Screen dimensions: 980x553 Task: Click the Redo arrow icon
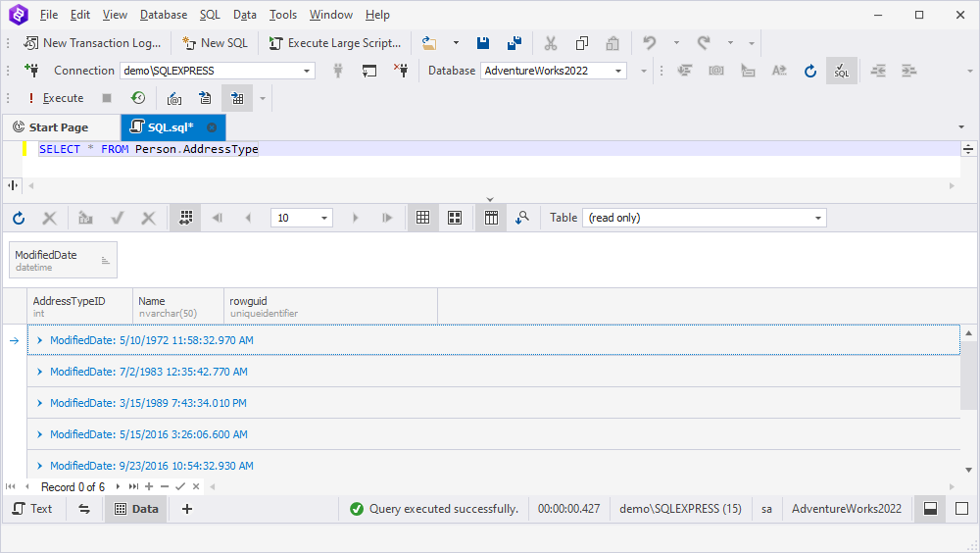(x=704, y=43)
